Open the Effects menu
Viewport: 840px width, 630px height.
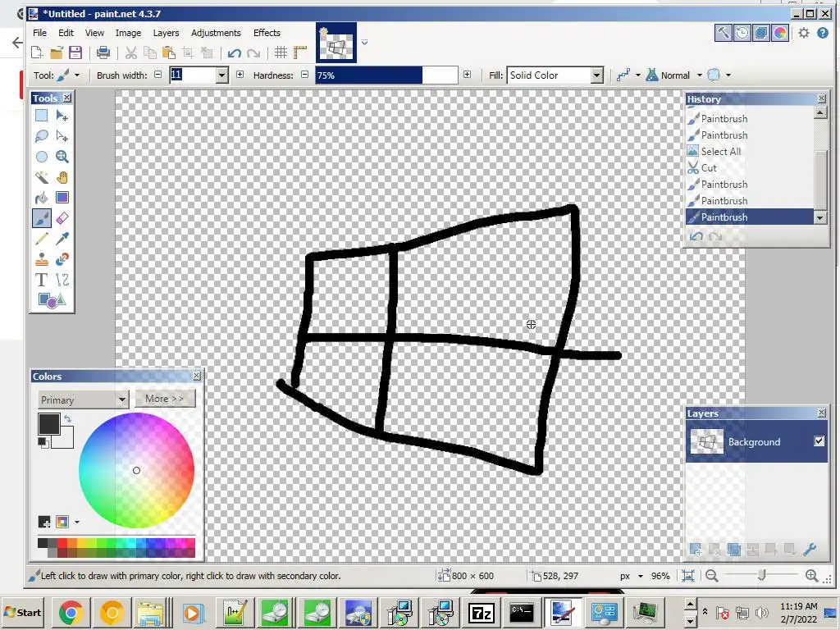click(267, 33)
